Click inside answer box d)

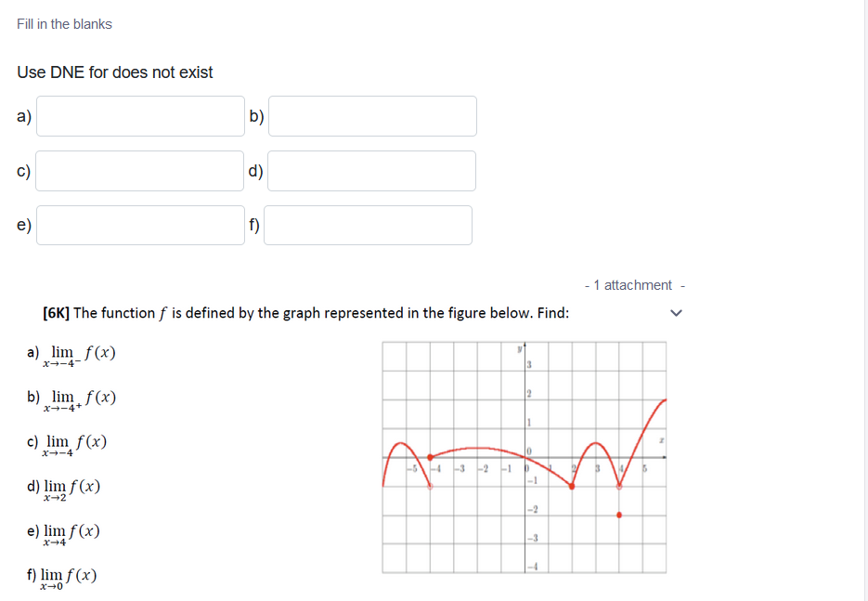tap(371, 170)
